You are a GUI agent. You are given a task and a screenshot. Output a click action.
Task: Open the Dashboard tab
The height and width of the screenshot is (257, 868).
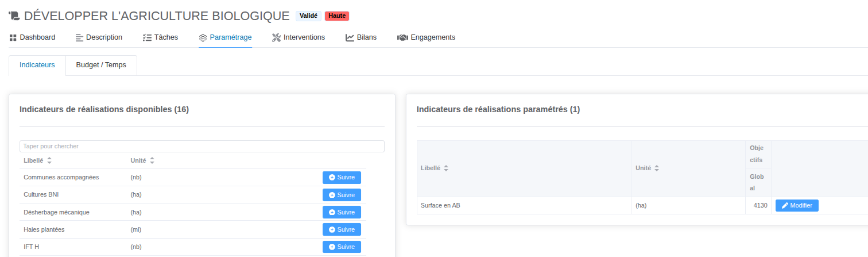pos(32,37)
